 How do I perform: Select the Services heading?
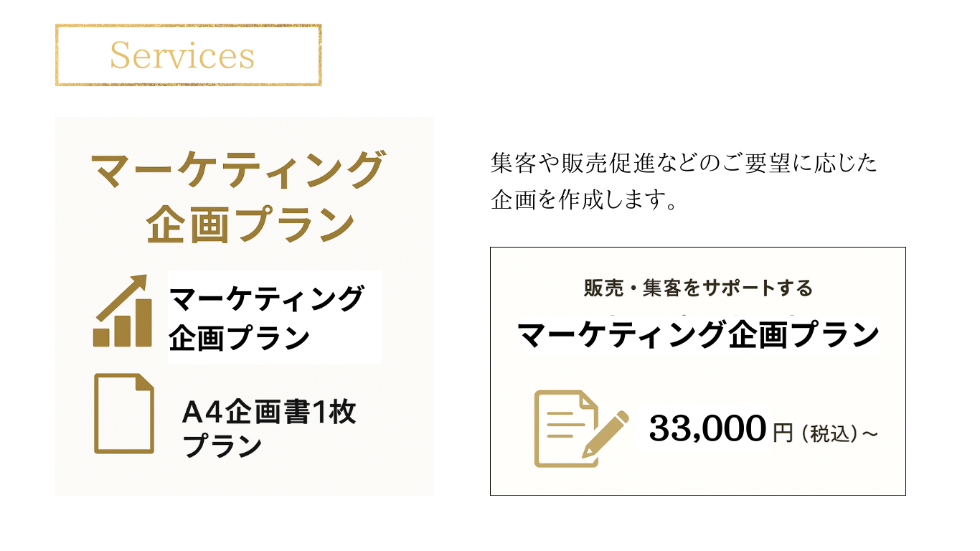point(182,56)
